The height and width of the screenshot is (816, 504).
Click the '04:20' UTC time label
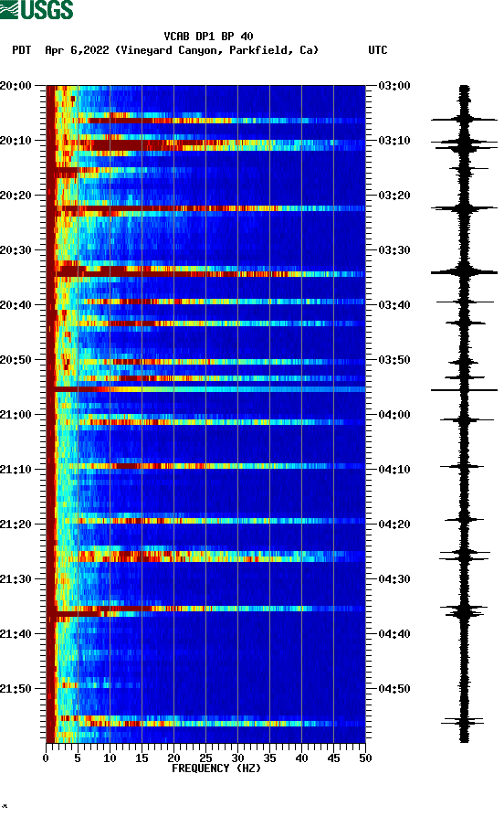coord(394,525)
